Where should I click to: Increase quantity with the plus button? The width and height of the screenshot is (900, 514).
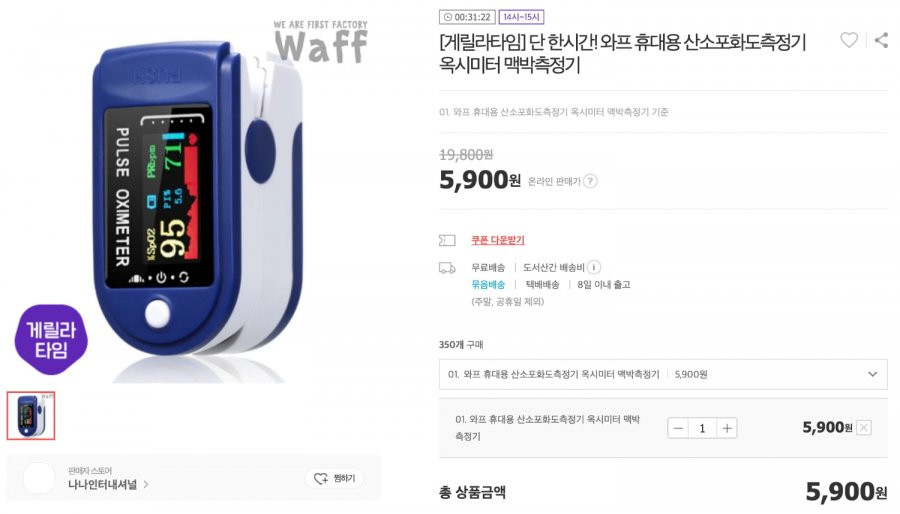point(727,429)
